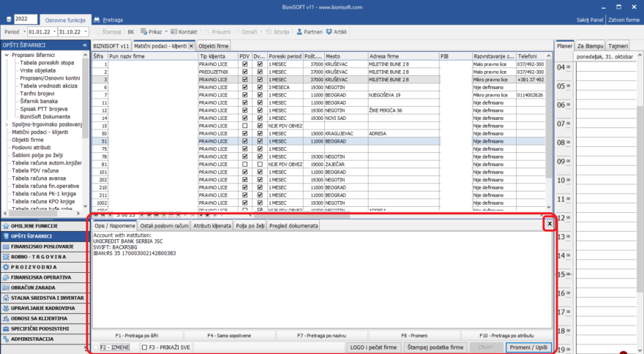Open the Za štampu tab
This screenshot has height=354, width=644.
point(590,45)
